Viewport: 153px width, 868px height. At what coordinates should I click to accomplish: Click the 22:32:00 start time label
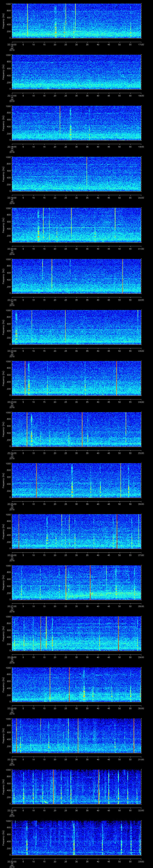pyautogui.click(x=12, y=861)
